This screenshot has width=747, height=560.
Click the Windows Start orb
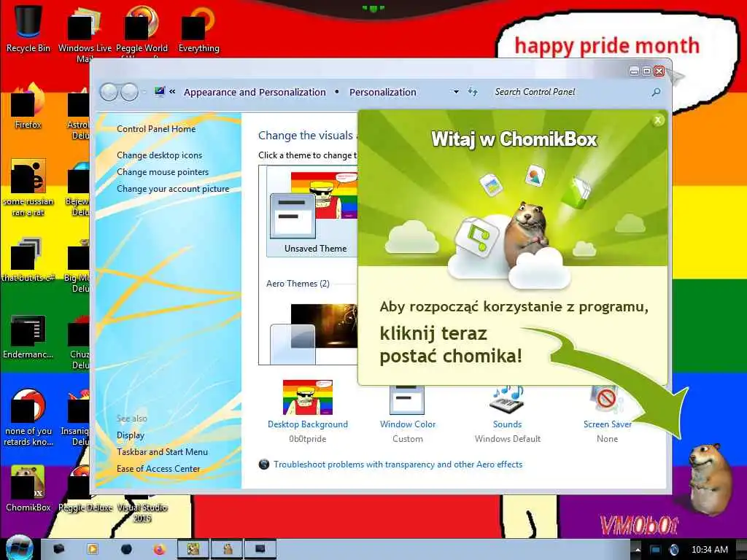[x=19, y=548]
